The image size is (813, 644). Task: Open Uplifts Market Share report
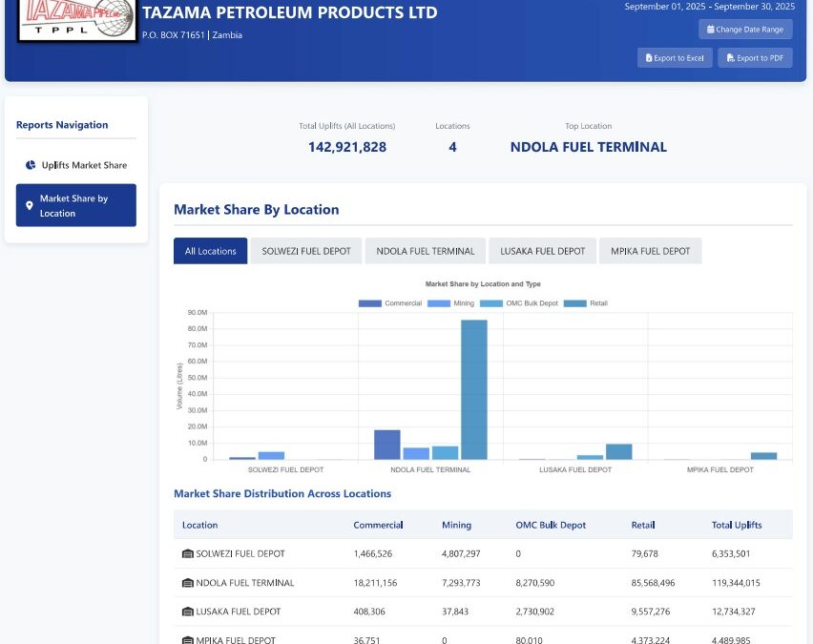click(84, 165)
